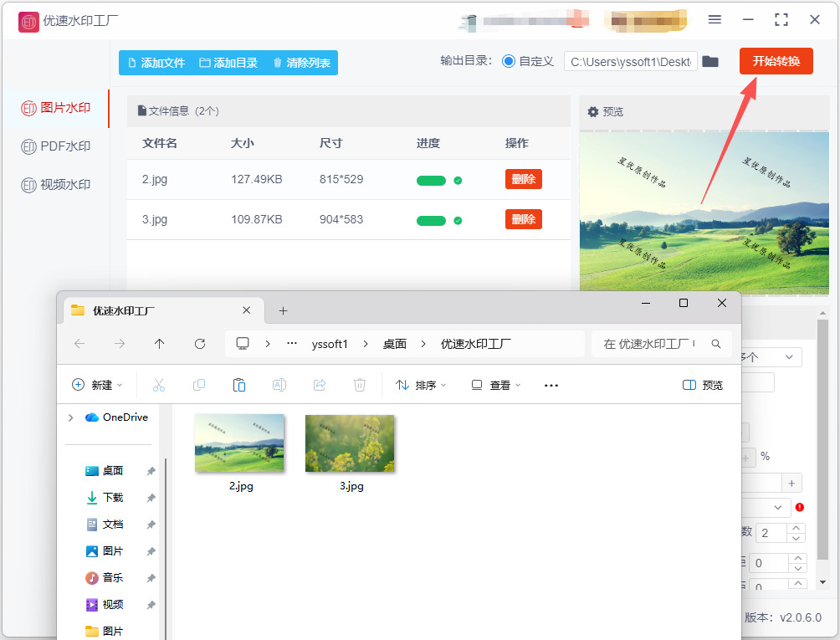840x640 pixels.
Task: Click 优速水印工厂 breadcrumb in address bar
Action: point(476,344)
